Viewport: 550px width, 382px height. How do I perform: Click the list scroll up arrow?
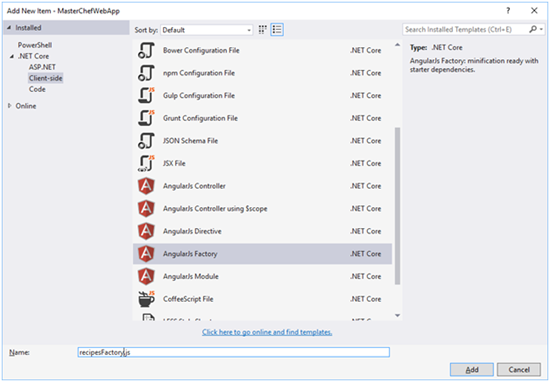[397, 45]
